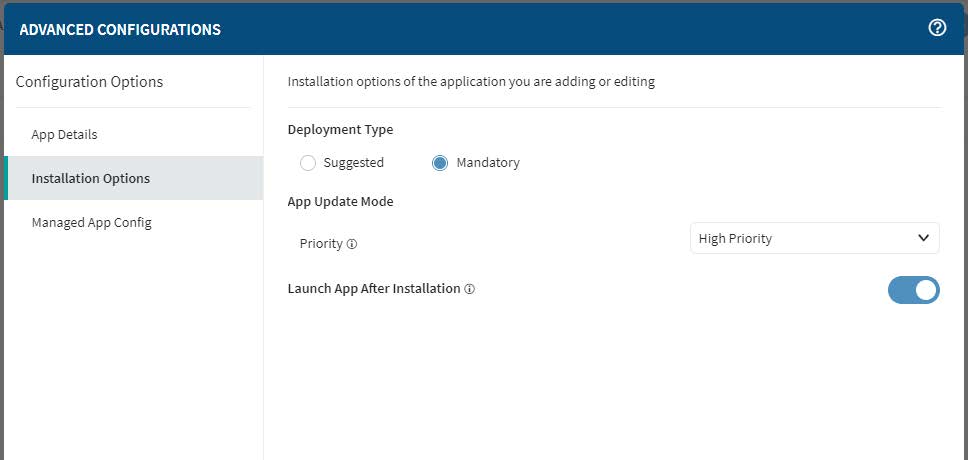
Task: Click the App Update Mode heading
Action: click(x=340, y=201)
